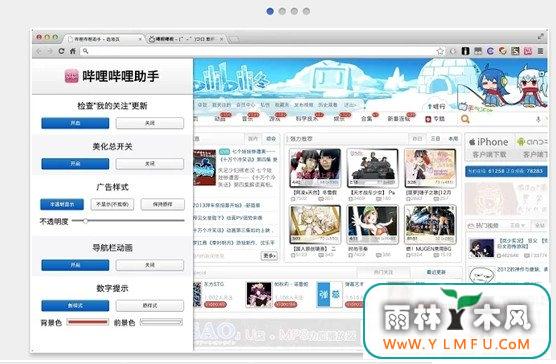The width and height of the screenshot is (556, 364).
Task: Select the third carousel dot
Action: (x=294, y=11)
